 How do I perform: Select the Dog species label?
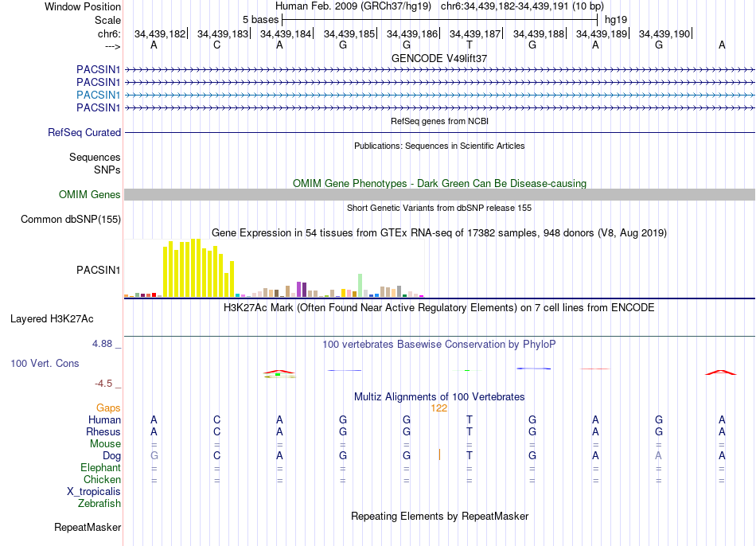pyautogui.click(x=112, y=456)
